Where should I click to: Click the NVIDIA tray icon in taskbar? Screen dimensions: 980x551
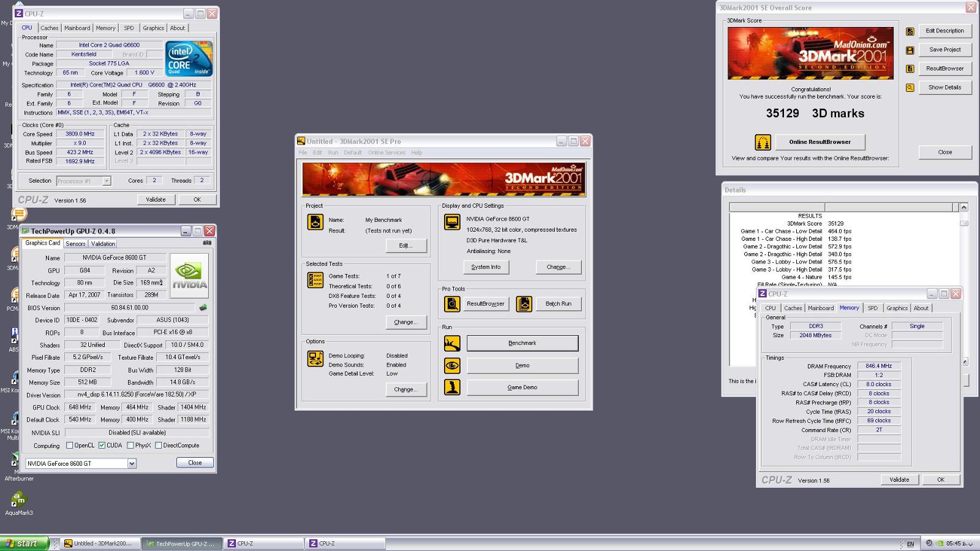coord(941,543)
